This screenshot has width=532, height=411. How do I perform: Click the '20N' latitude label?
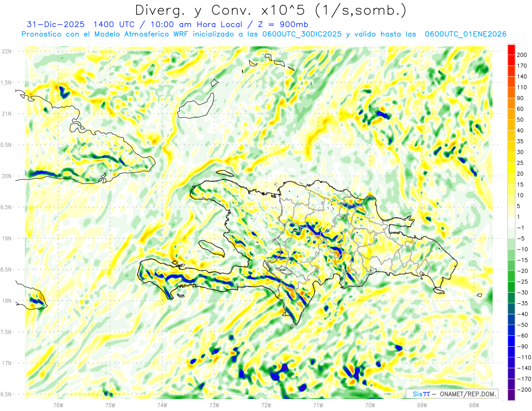(7, 176)
